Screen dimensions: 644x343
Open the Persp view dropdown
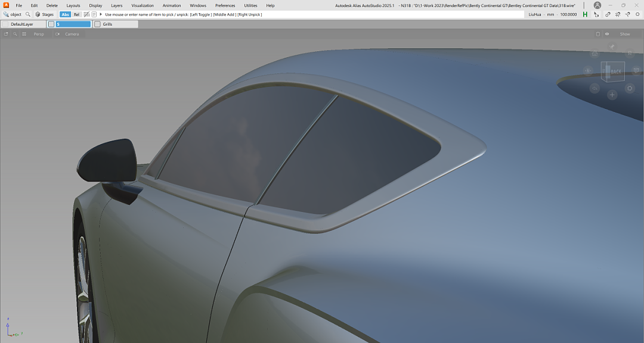38,34
